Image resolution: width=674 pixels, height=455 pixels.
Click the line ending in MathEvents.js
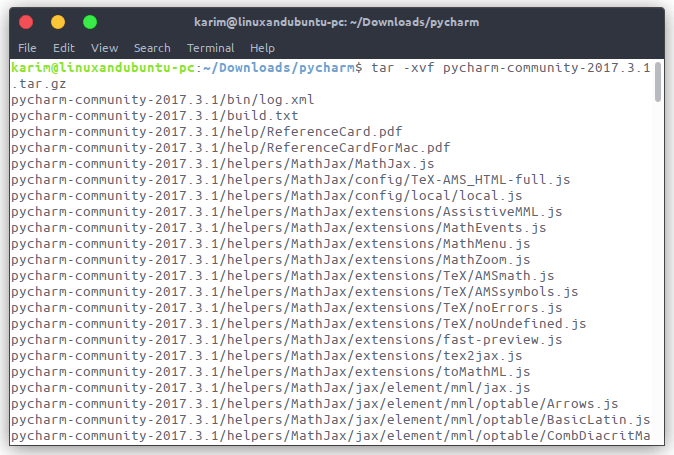point(279,228)
